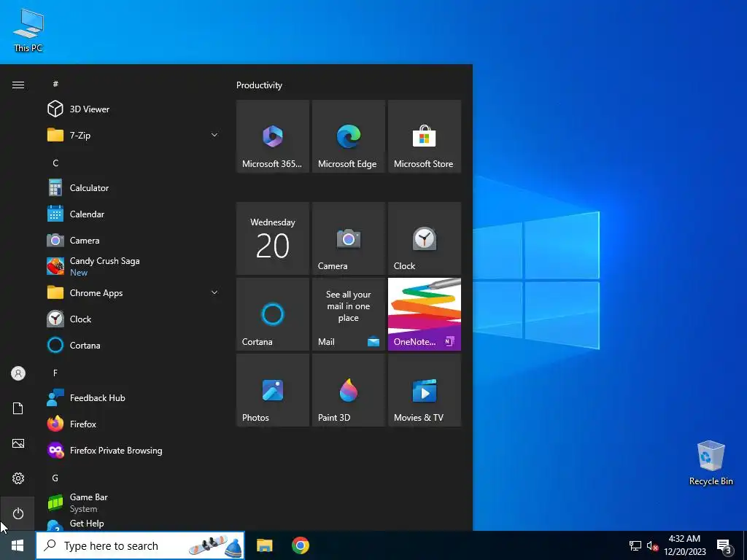Click the '#' letter group header
The image size is (747, 560).
coord(55,84)
